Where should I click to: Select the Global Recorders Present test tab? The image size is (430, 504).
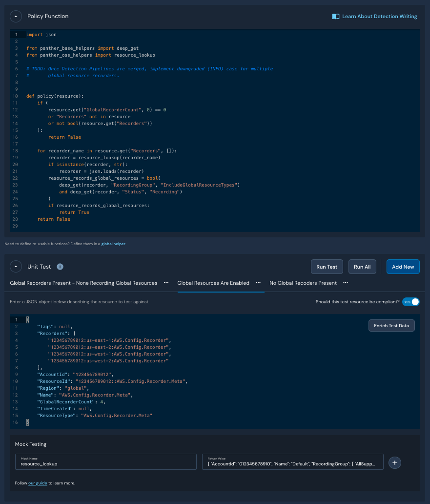click(83, 283)
